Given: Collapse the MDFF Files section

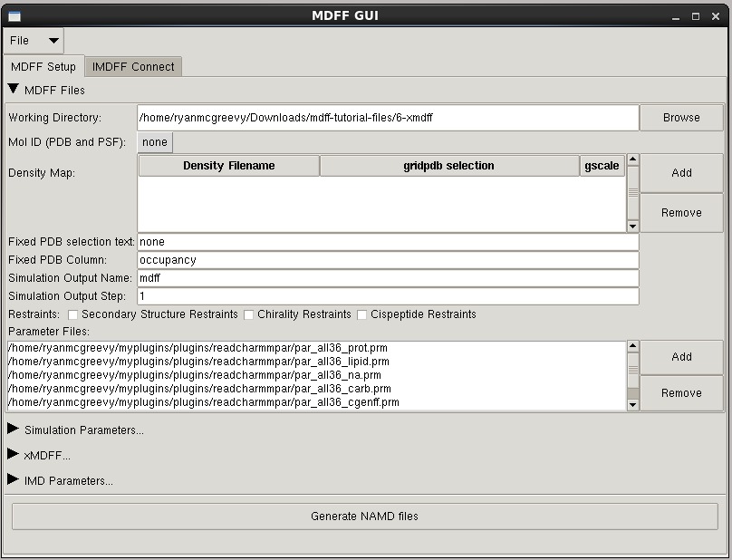Looking at the screenshot, I should (x=14, y=90).
